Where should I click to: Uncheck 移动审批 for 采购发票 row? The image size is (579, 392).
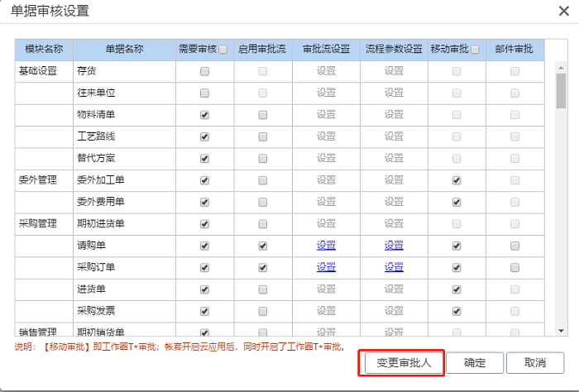[457, 311]
